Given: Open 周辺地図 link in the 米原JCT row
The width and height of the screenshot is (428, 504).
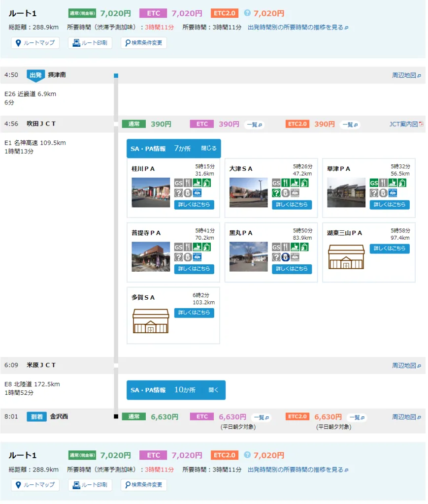Looking at the screenshot, I should click(406, 366).
